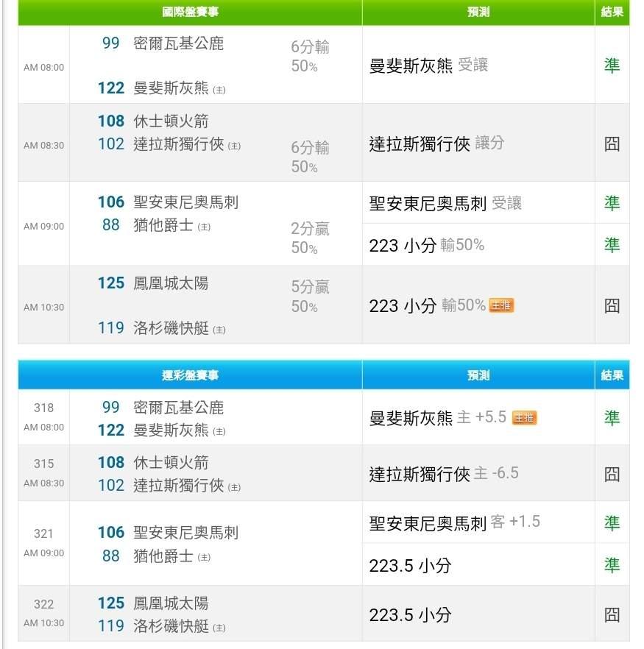Click the 準 result for 聖安東尼奧馬刺 客 +1.5
Image resolution: width=644 pixels, height=649 pixels.
[612, 522]
